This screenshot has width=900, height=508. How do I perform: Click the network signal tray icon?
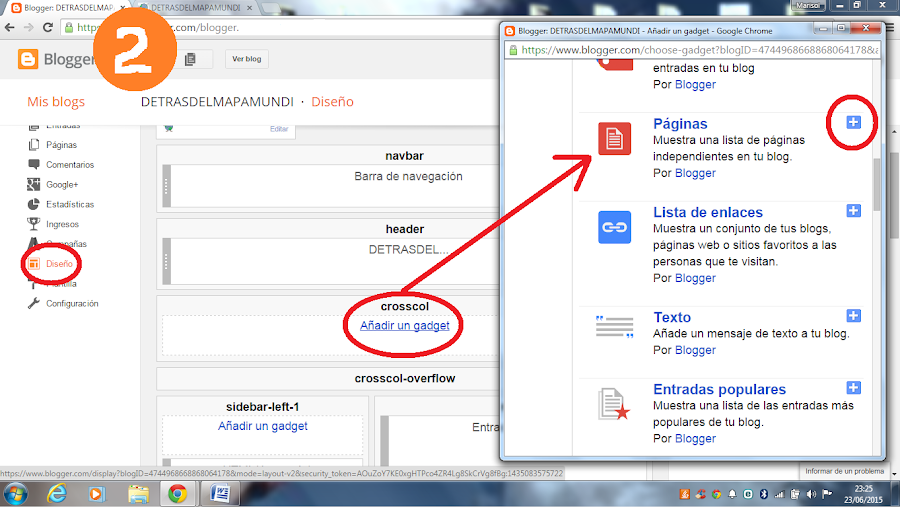[x=779, y=494]
